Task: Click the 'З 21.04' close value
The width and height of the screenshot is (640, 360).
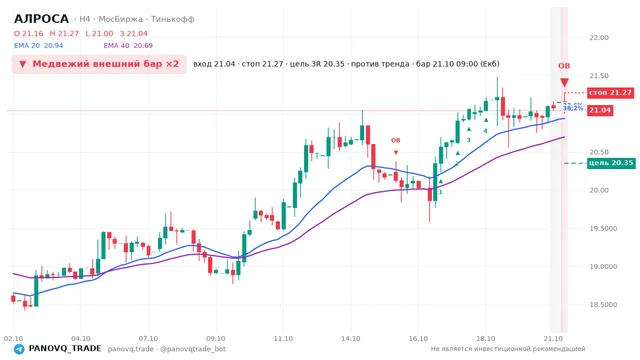Action: pyautogui.click(x=133, y=33)
